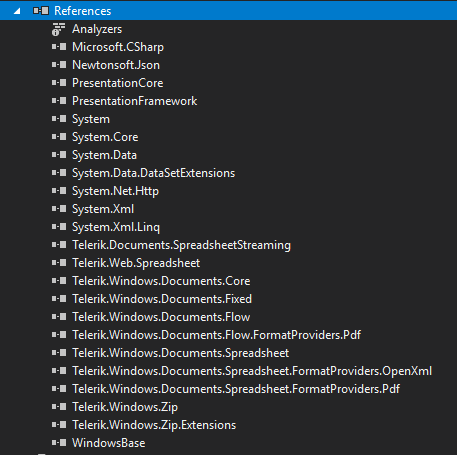Select Spreadsheet.FormatProviders.Pdf reference text
Screen dimensions: 457x455
(236, 389)
